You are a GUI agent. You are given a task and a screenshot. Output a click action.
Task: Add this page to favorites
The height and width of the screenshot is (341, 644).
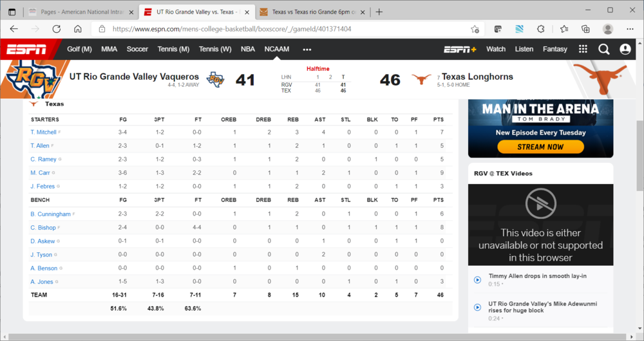click(475, 29)
